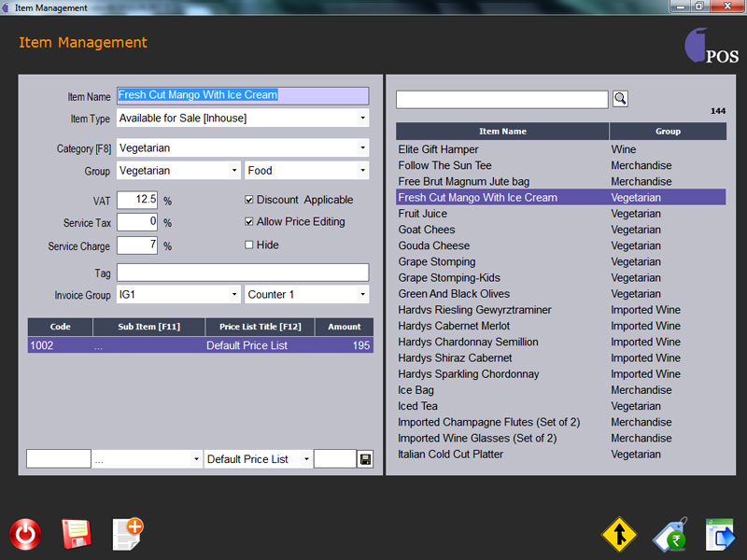Click the Group column header
Viewport: 747px width, 560px height.
pyautogui.click(x=668, y=132)
